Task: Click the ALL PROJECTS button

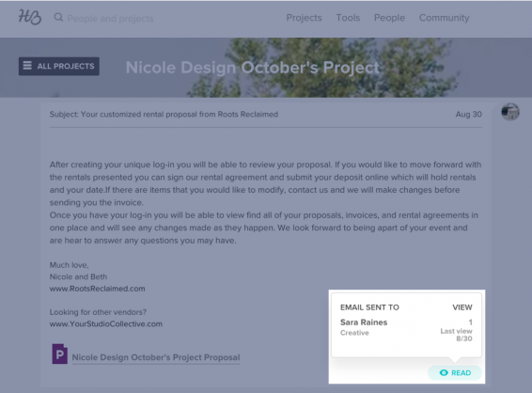Action: 59,66
